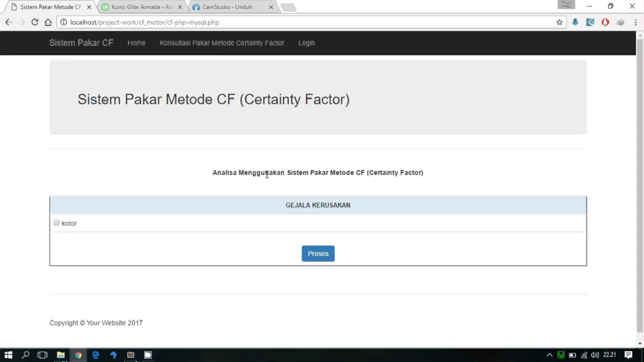Switch to the CamStudio - Unduh tab
This screenshot has width=644, height=362.
(227, 7)
